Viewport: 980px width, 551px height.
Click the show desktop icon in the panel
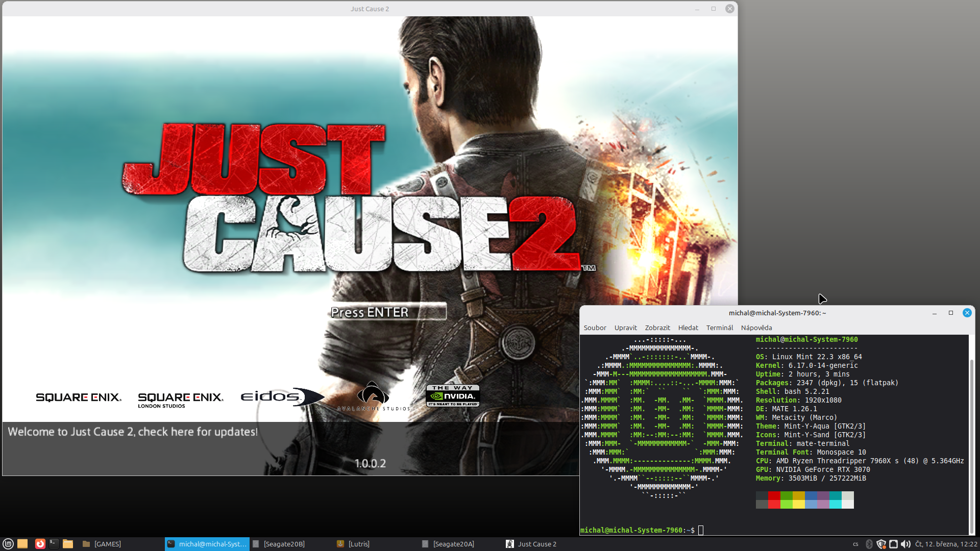coord(22,544)
